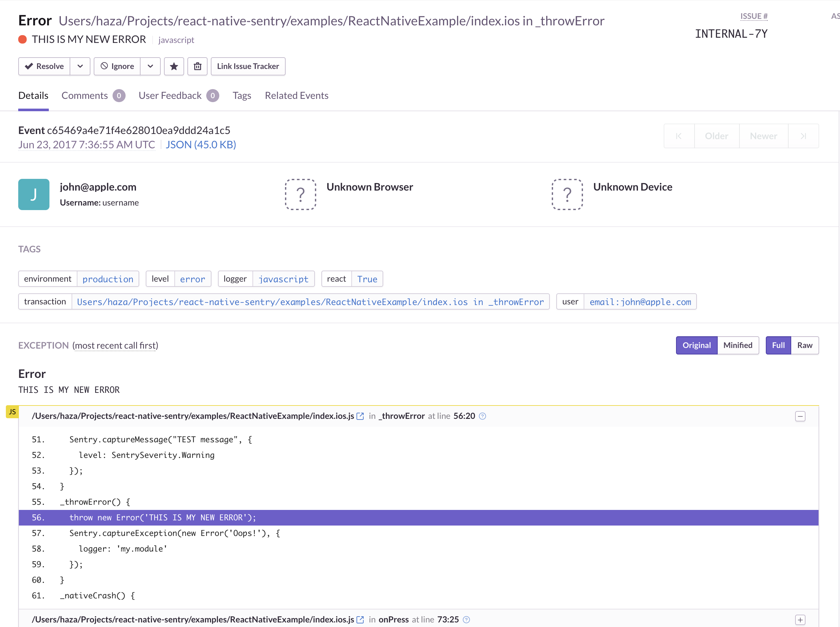Screen dimensions: 840x627
Task: Click the Link Issue Tracker button
Action: pos(248,66)
